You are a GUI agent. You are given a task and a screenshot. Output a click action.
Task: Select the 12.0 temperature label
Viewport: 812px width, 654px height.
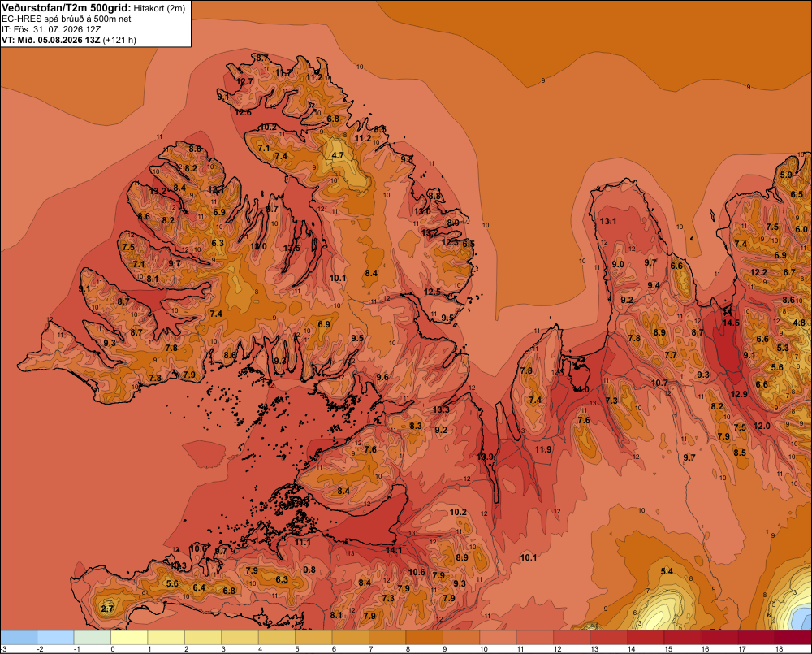pos(762,426)
